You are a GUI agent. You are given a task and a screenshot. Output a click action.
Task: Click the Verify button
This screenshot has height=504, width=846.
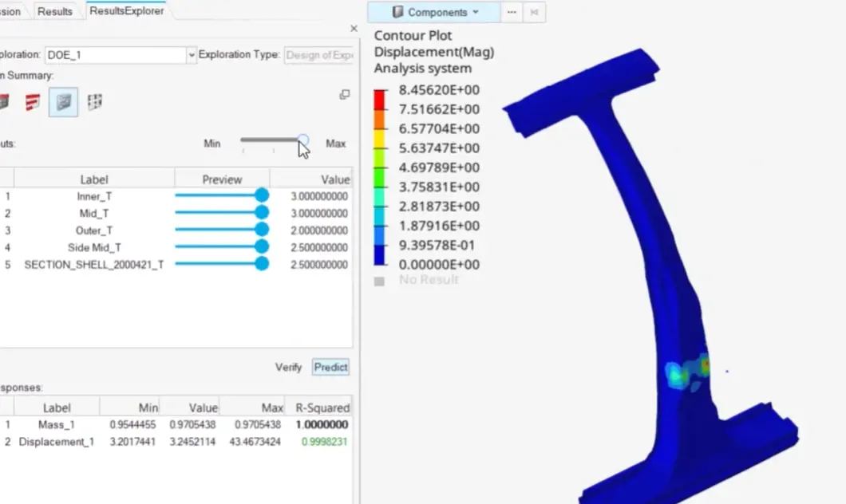coord(288,367)
